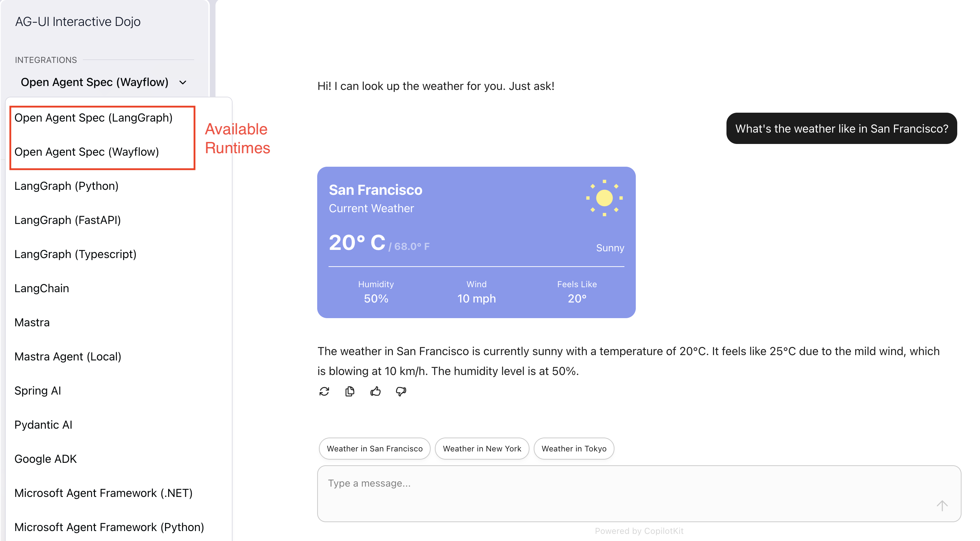
Task: Select Google ADK from the dropdown
Action: 46,459
